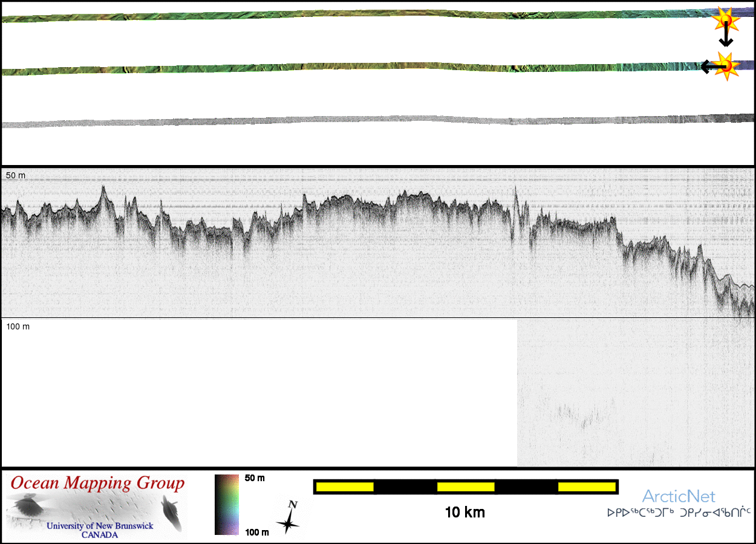Click the leftmost yellow scale bar segment
This screenshot has width=756, height=544.
point(345,487)
